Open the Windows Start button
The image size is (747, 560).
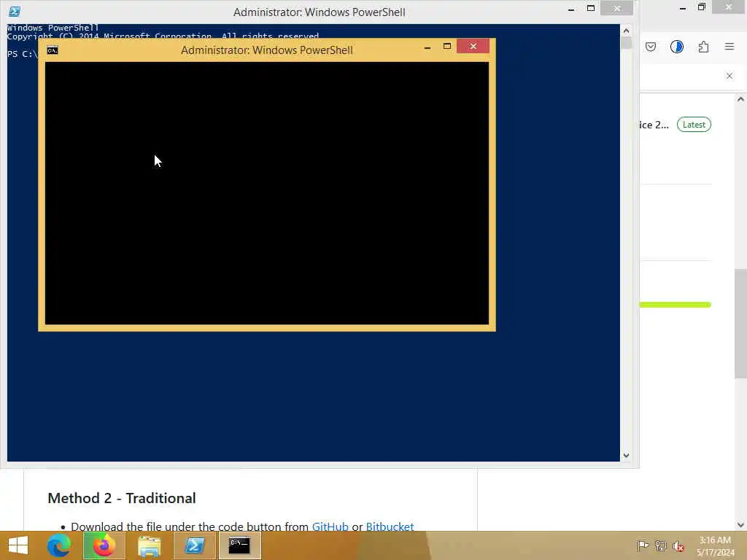tap(18, 545)
